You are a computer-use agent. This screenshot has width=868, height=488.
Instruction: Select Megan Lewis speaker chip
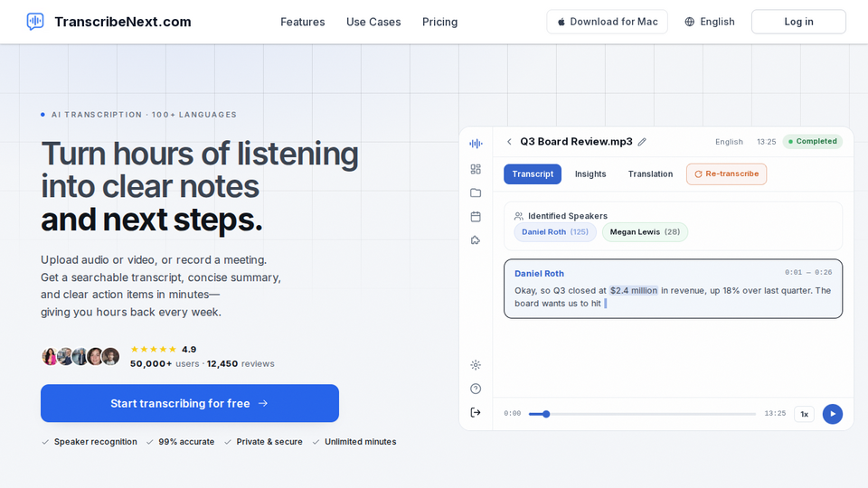[x=645, y=232]
